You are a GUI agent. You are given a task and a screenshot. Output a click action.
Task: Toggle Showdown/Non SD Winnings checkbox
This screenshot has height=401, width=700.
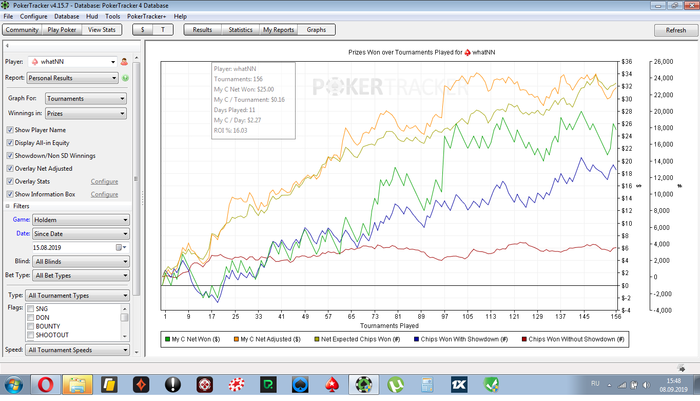tap(10, 155)
